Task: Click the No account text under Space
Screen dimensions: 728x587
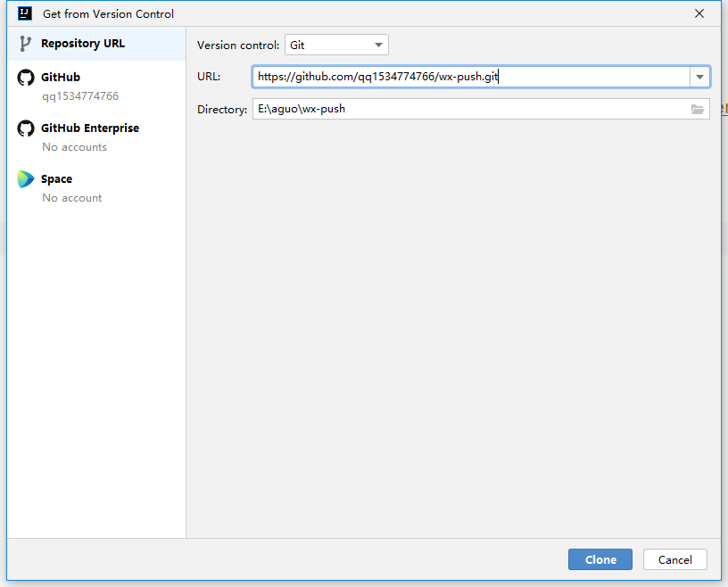Action: pyautogui.click(x=72, y=198)
